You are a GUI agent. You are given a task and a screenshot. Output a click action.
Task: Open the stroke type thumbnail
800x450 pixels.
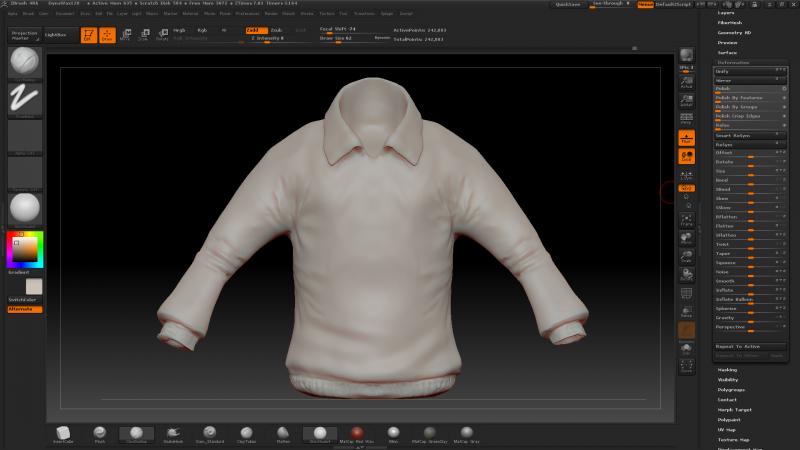pyautogui.click(x=24, y=98)
